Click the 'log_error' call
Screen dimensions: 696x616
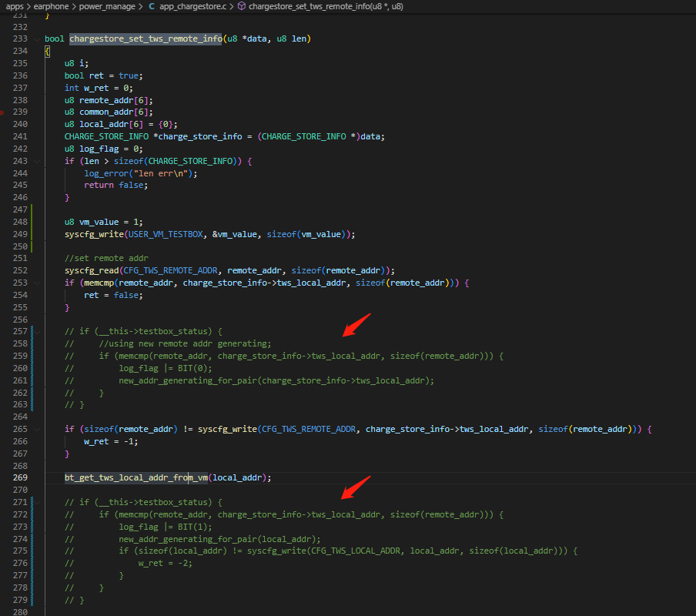(x=106, y=173)
